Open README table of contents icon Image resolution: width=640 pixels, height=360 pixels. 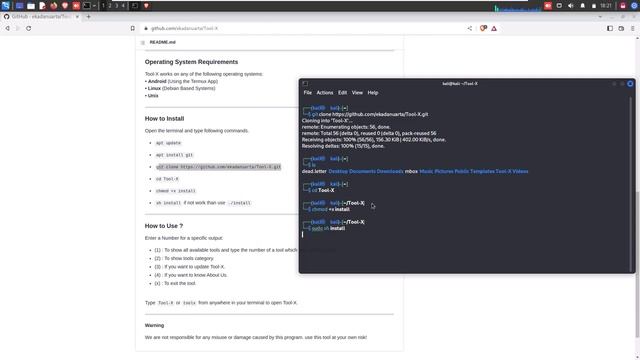pos(142,42)
